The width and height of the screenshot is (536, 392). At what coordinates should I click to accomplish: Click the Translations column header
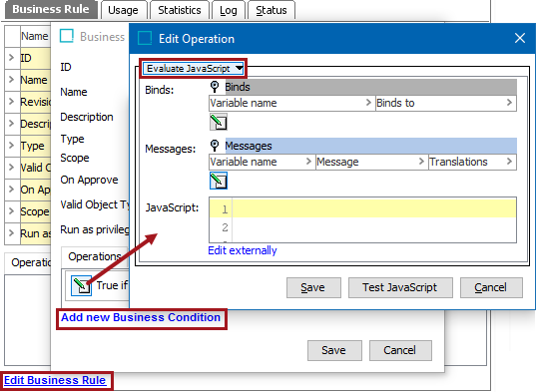[x=472, y=162]
